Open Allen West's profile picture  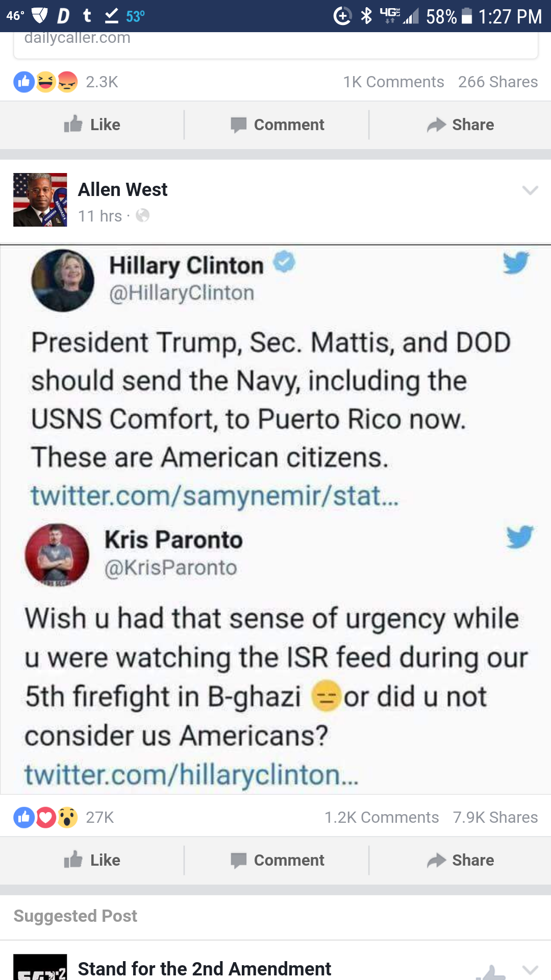pyautogui.click(x=40, y=200)
